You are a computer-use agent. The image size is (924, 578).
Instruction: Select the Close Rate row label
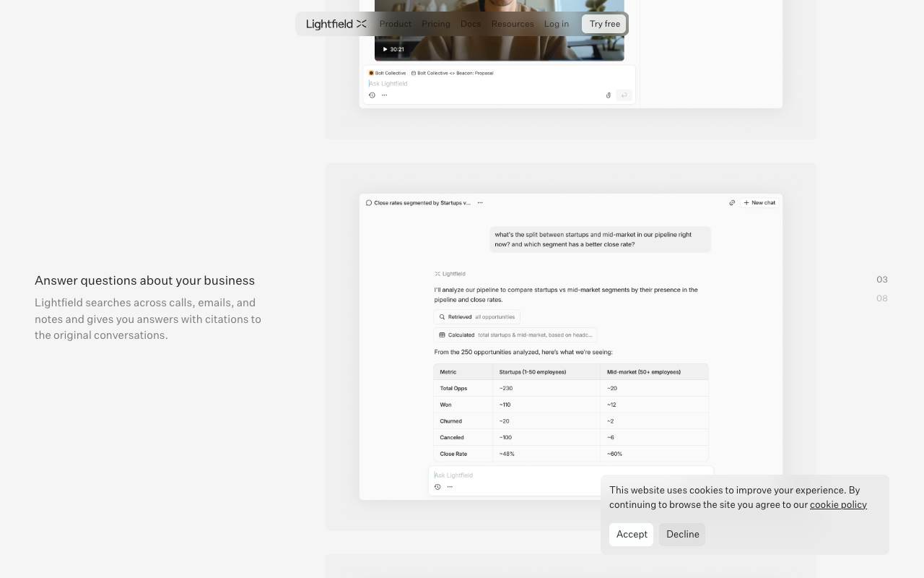pos(453,454)
